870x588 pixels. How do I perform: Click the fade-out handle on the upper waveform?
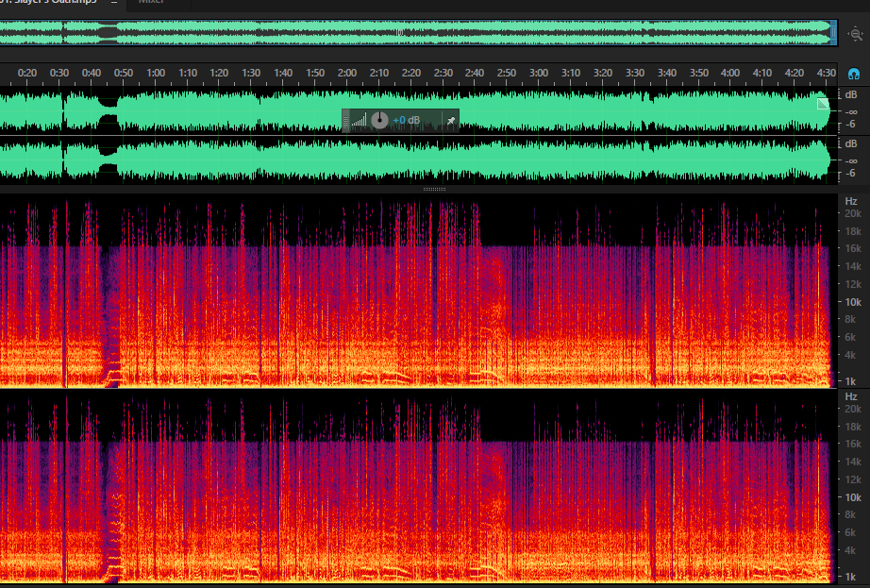point(823,103)
